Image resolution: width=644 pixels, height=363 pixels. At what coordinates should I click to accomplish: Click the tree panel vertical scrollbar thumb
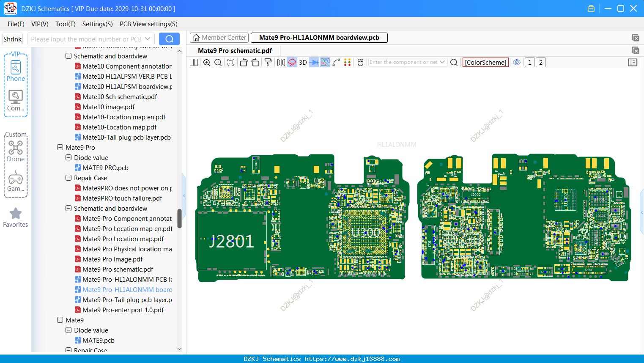[179, 219]
